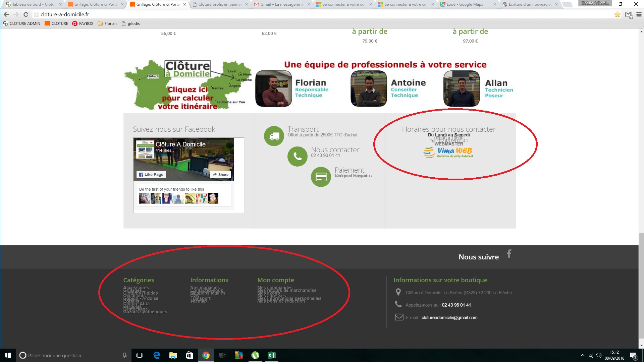Click the Facebook icon beside Nous suivre
Screen dimensions: 644x362
(x=509, y=254)
